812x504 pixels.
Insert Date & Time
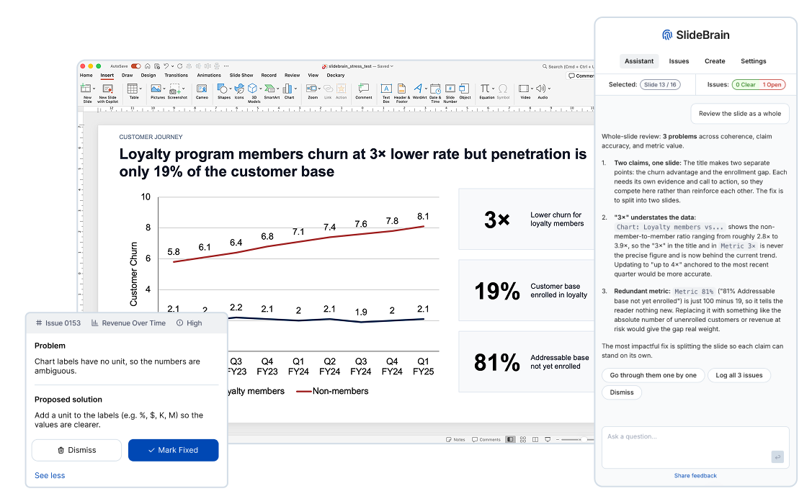(x=435, y=89)
